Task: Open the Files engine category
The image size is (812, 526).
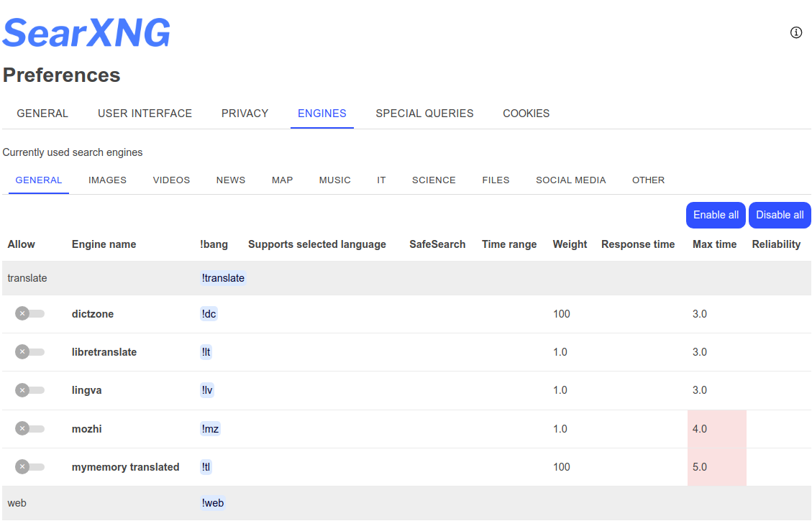Action: (x=496, y=180)
